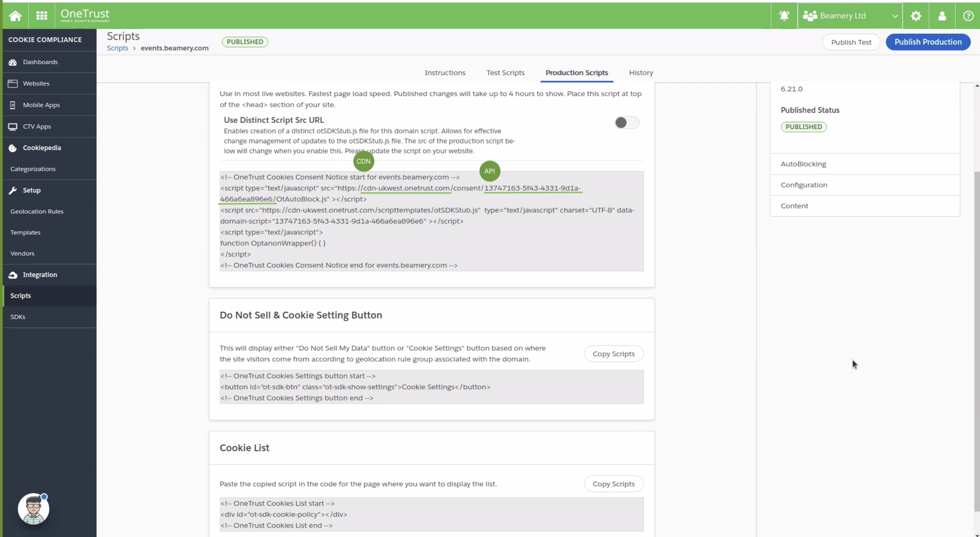Click the Publish Test button
The width and height of the screenshot is (980, 537).
851,42
